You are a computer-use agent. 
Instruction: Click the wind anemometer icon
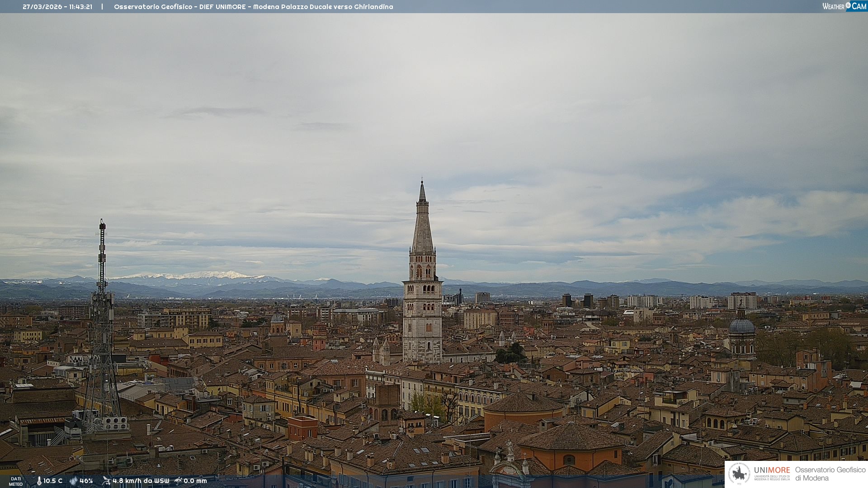point(106,481)
